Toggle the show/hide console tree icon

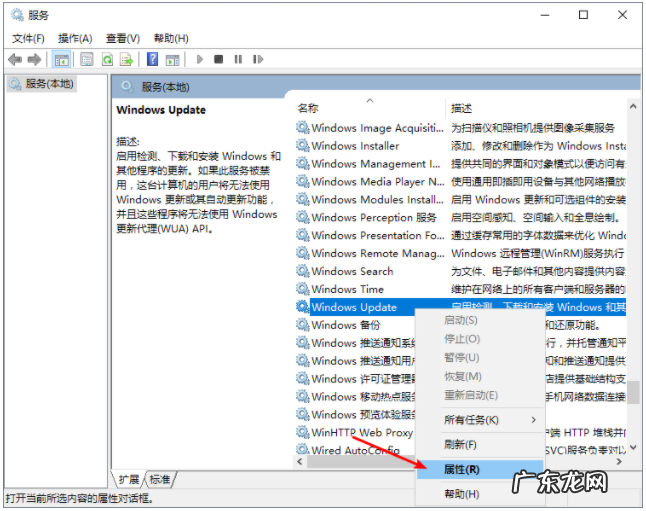[x=61, y=60]
